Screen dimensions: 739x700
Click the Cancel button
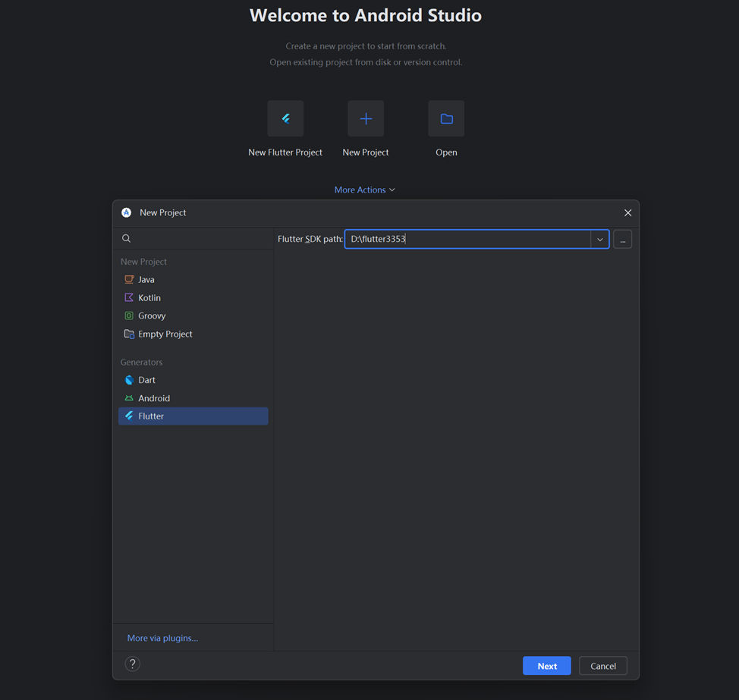pyautogui.click(x=602, y=666)
